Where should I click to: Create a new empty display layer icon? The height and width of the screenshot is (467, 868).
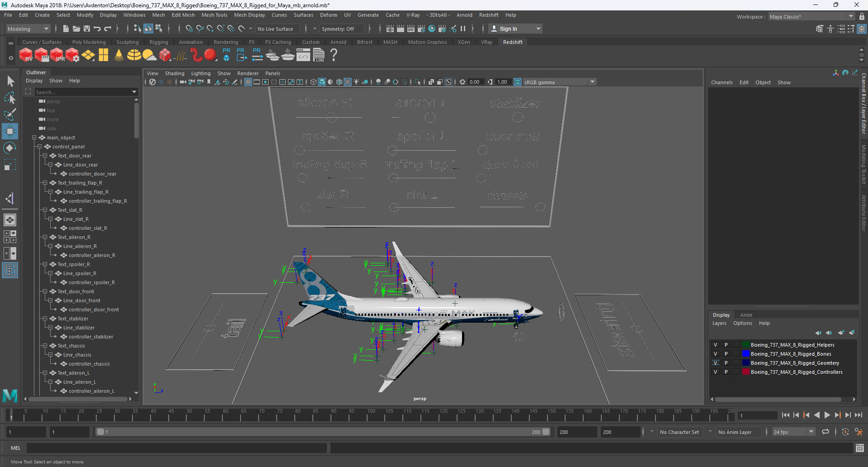click(841, 333)
